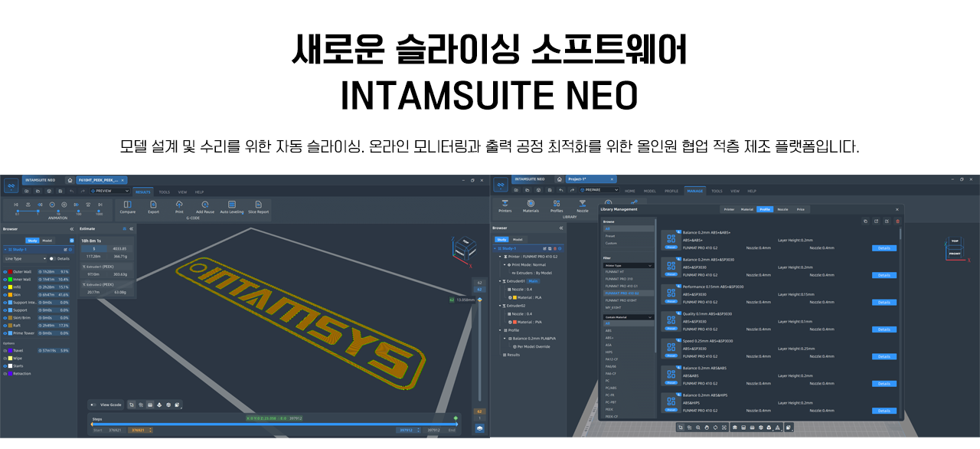The height and width of the screenshot is (449, 980).
Task: Open Profiles library icon
Action: point(557,203)
